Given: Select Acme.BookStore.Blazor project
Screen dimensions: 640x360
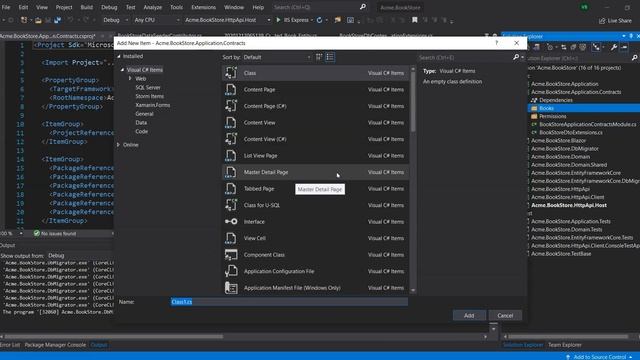Looking at the screenshot, I should coord(558,140).
